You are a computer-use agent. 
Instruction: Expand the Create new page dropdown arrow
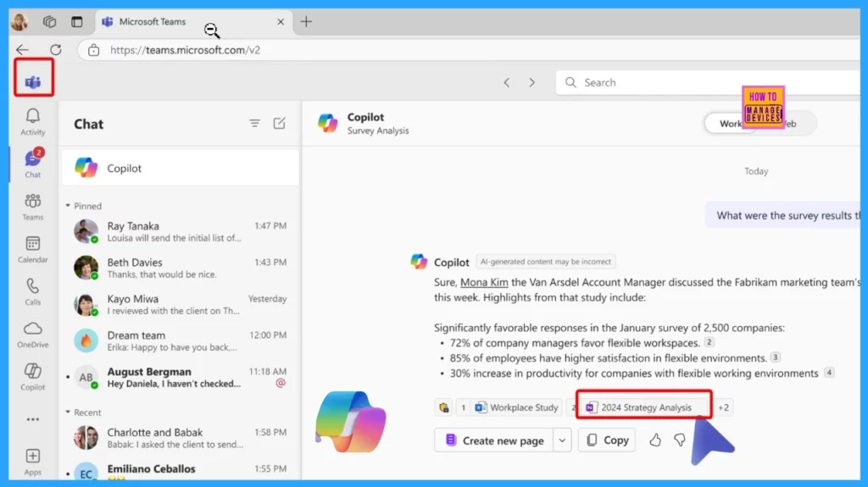tap(562, 440)
